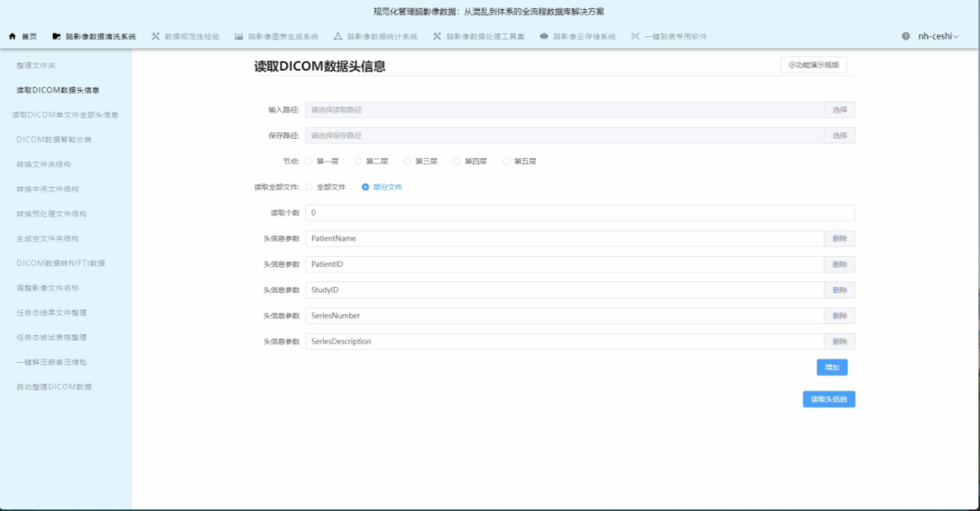
Task: Click the home icon beside 首页
Action: tap(13, 36)
